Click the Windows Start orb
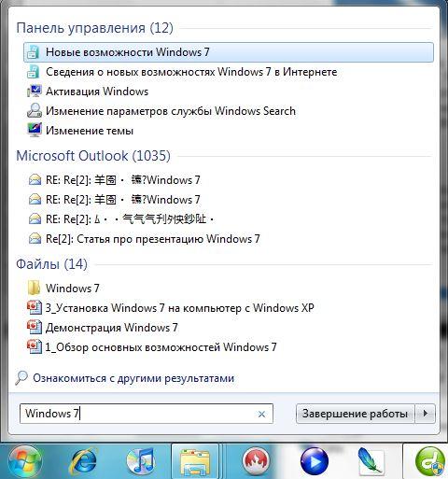Image resolution: width=448 pixels, height=479 pixels. (24, 462)
